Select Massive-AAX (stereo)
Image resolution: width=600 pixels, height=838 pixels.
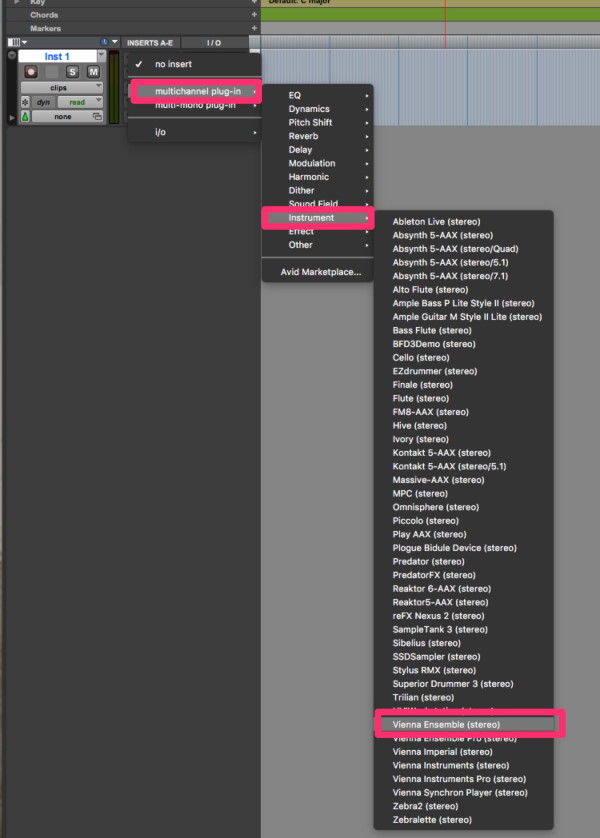pyautogui.click(x=463, y=480)
